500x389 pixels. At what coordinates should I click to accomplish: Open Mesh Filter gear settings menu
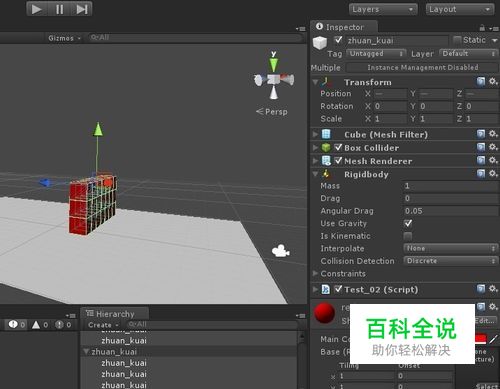(493, 134)
